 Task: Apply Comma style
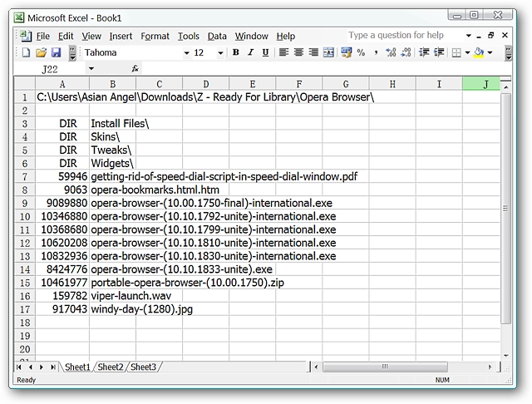376,52
